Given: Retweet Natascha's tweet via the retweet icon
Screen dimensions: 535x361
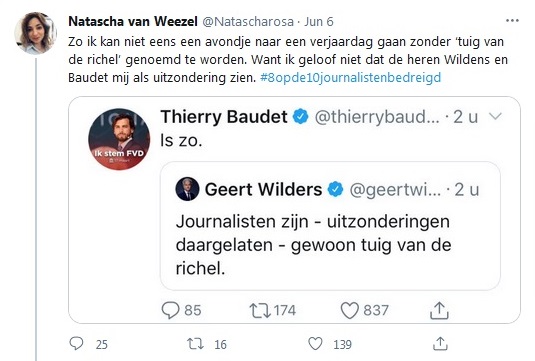Looking at the screenshot, I should [x=195, y=344].
